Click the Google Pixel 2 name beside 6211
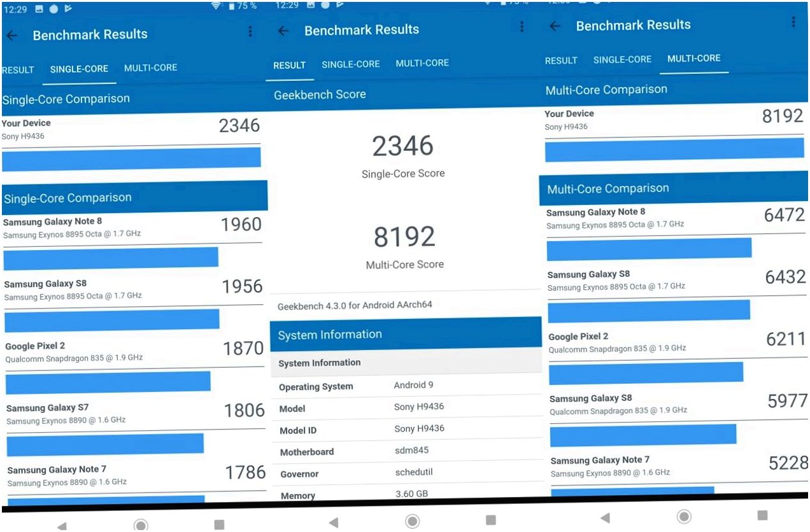The width and height of the screenshot is (810, 532). point(578,337)
